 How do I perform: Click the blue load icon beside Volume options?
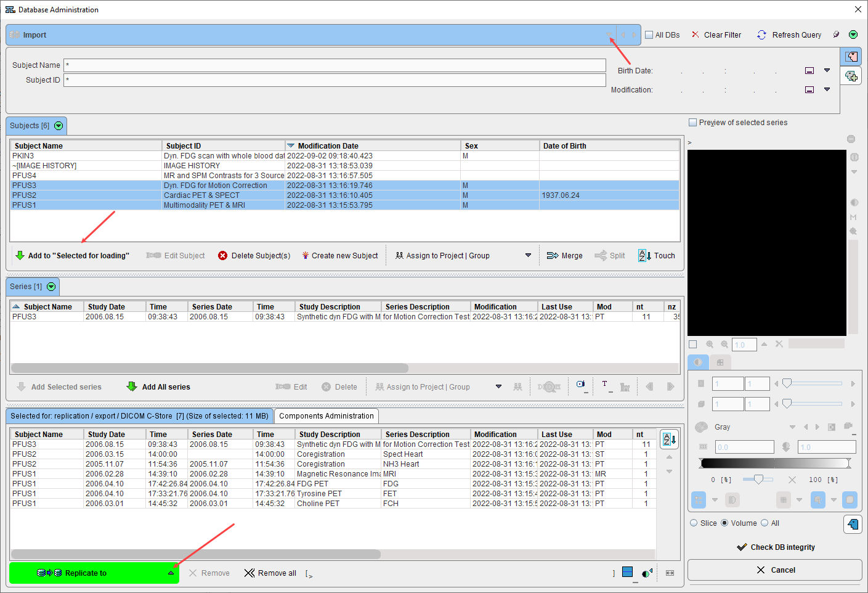(853, 524)
